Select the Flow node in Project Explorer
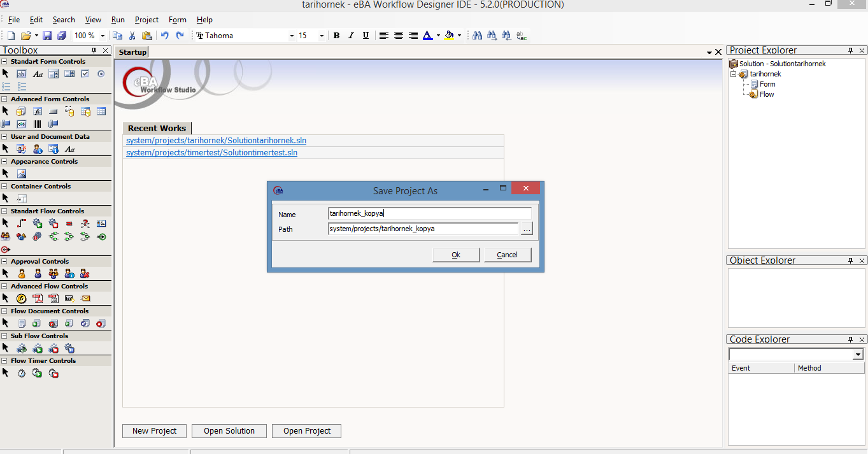The image size is (868, 454). coord(767,94)
